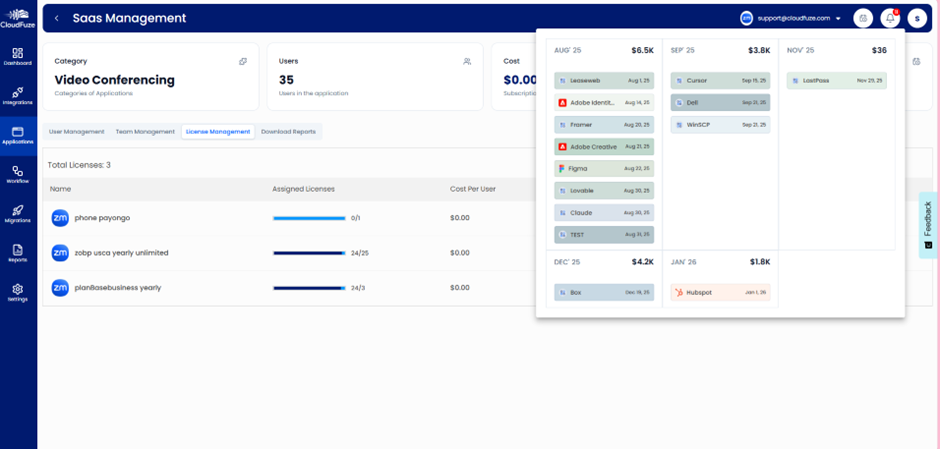940x449 pixels.
Task: Switch to the Team Management tab
Action: (145, 131)
